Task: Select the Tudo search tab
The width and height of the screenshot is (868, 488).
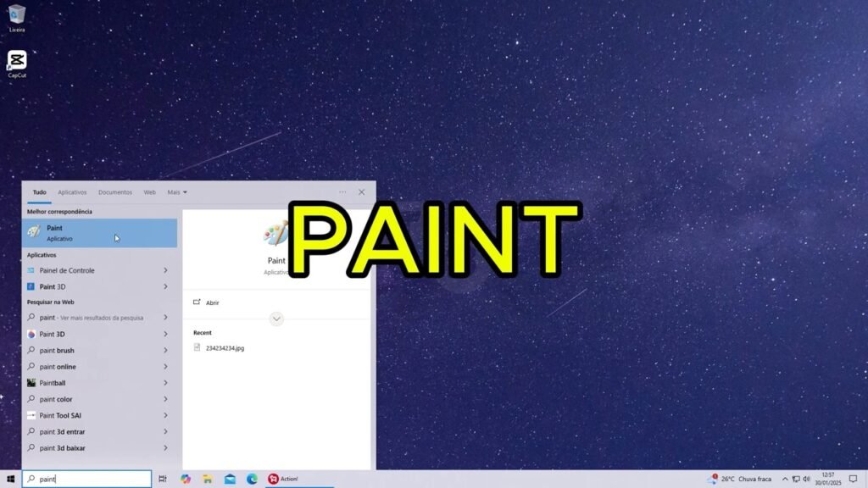Action: [39, 192]
